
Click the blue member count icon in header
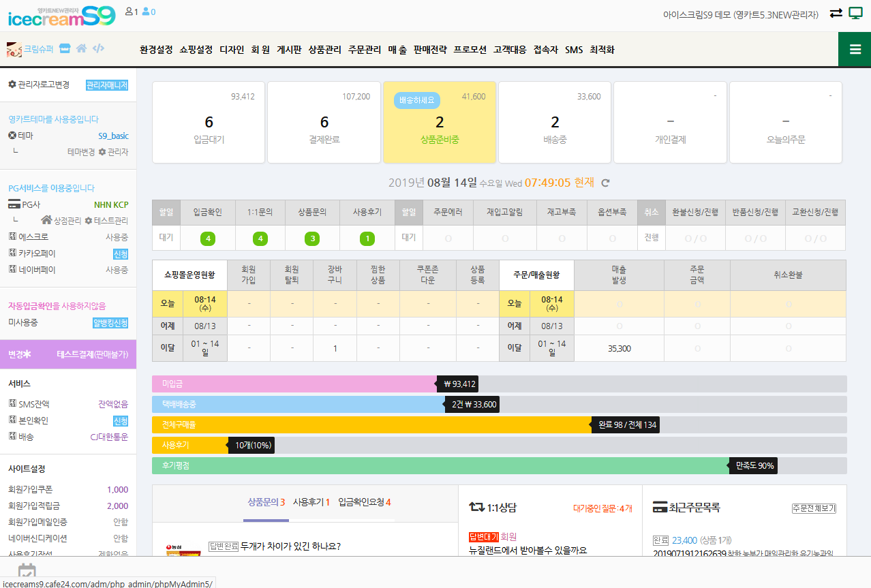(149, 12)
